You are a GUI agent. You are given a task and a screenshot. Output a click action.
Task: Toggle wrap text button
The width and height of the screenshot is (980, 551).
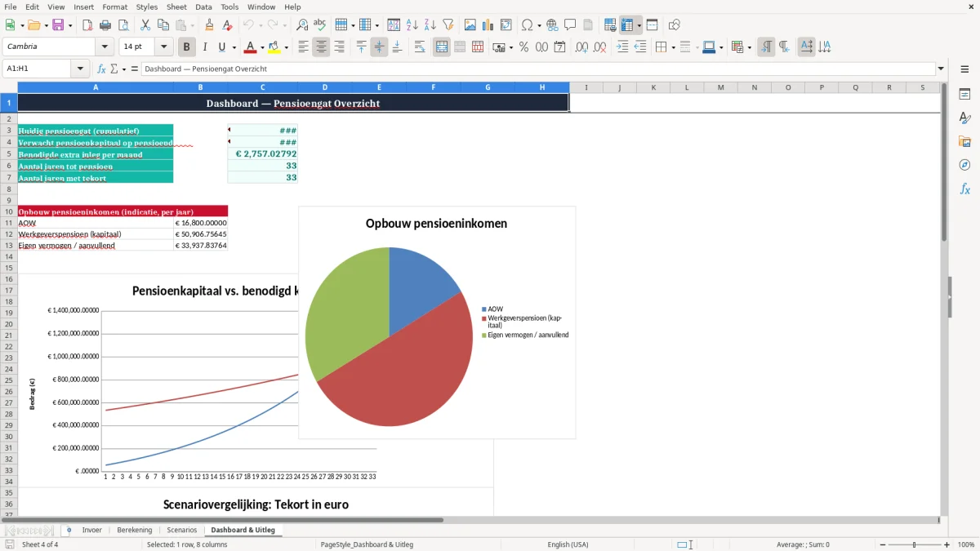pyautogui.click(x=420, y=47)
